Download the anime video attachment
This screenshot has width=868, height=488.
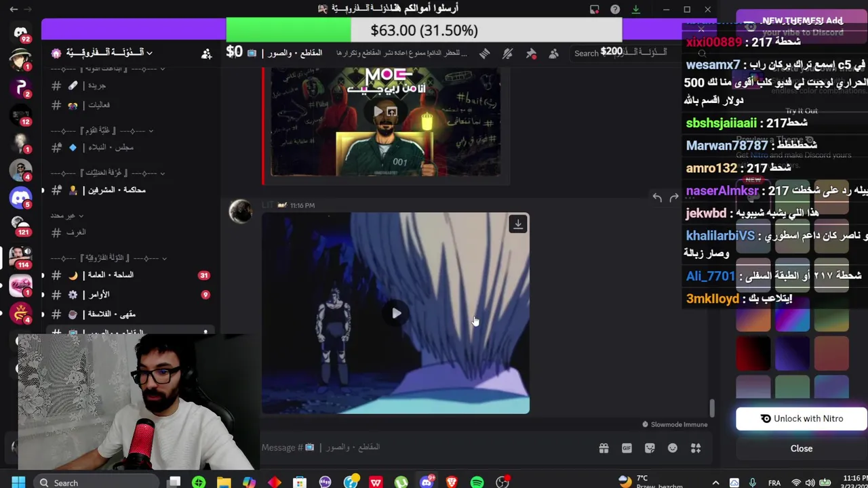click(518, 224)
